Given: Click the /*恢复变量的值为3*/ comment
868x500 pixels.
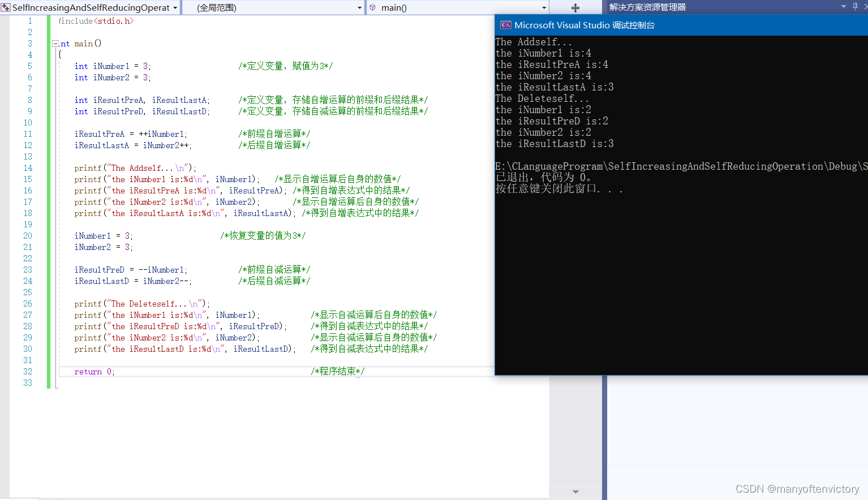Looking at the screenshot, I should [x=263, y=236].
